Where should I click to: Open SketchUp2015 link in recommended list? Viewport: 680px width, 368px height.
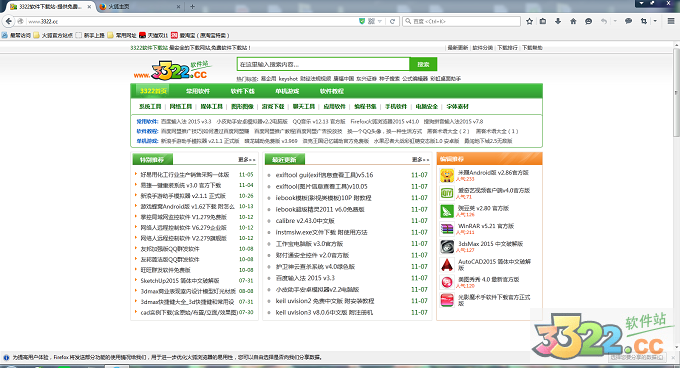tap(180, 280)
